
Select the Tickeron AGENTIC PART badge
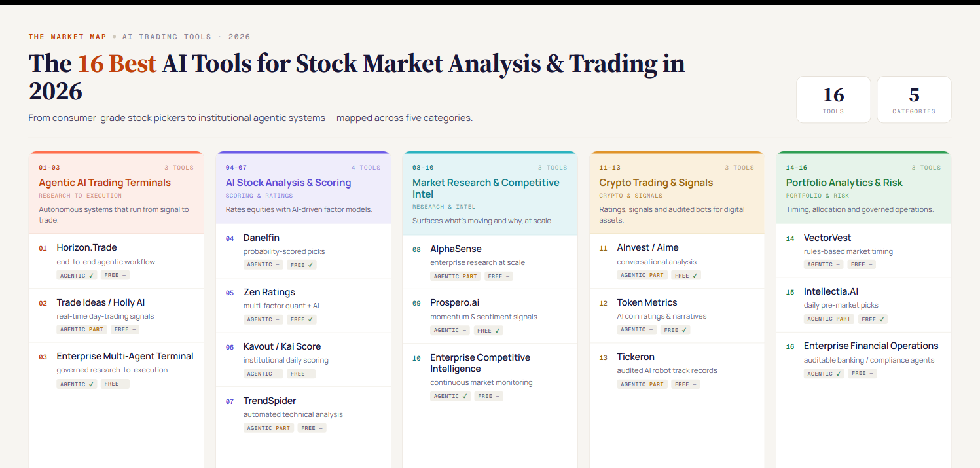tap(642, 384)
